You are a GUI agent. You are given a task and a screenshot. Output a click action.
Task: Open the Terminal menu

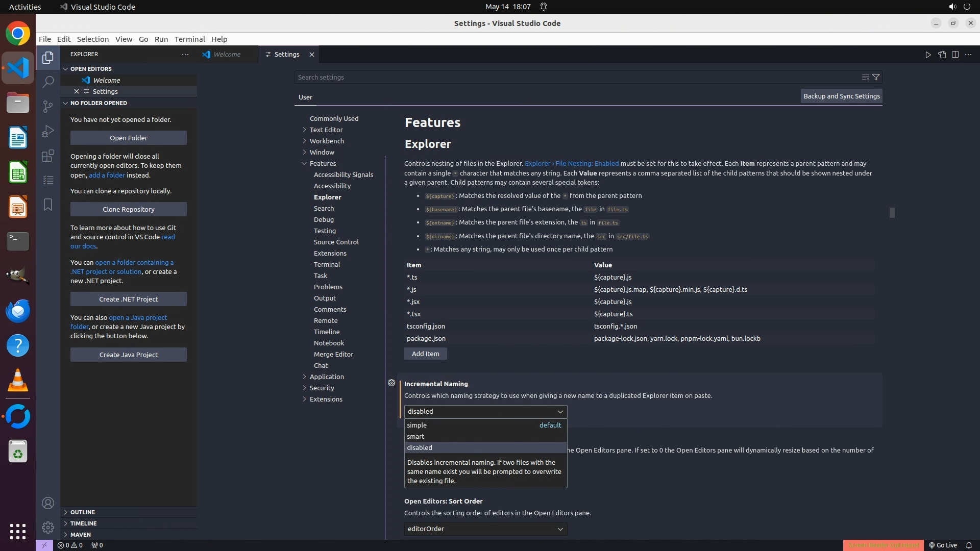pyautogui.click(x=189, y=39)
